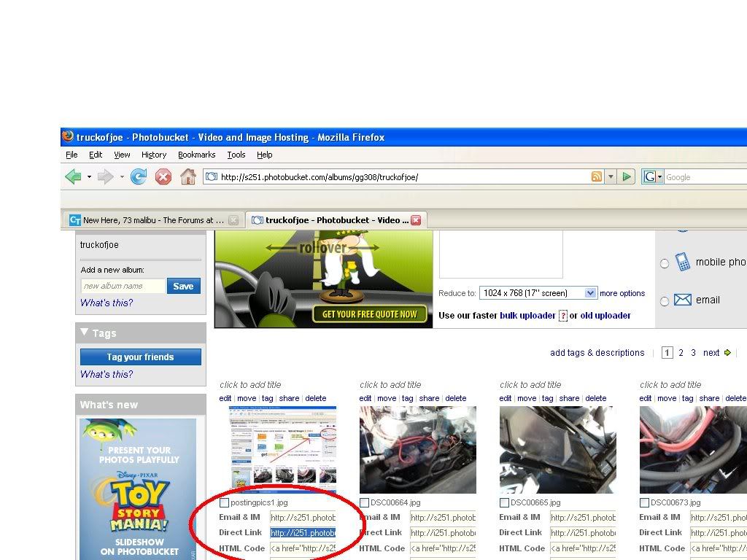Viewport: 747px width, 560px height.
Task: Click GET YOUR FREE QUOTE NOW button
Action: tap(370, 314)
